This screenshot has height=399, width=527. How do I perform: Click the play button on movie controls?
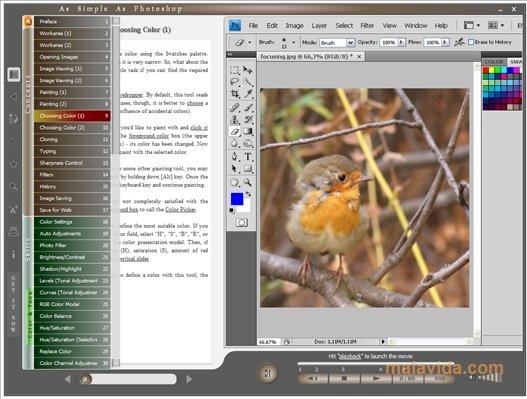coord(376,378)
